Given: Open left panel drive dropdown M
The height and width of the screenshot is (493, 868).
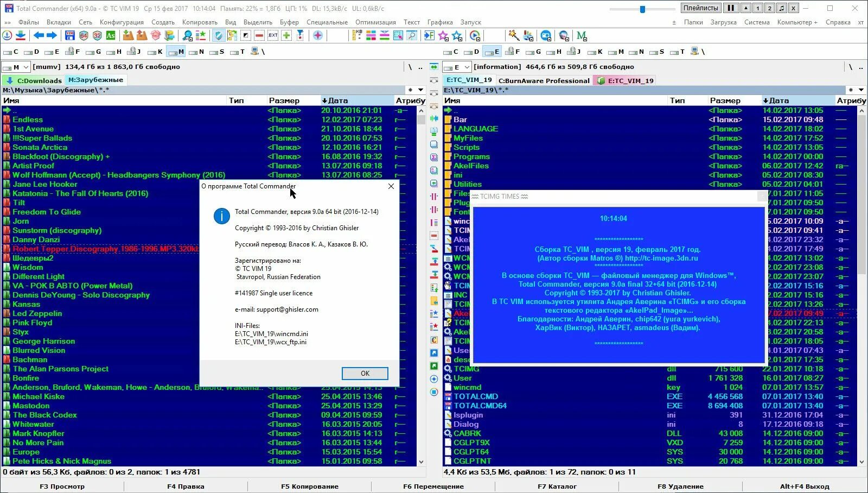Looking at the screenshot, I should (x=16, y=67).
